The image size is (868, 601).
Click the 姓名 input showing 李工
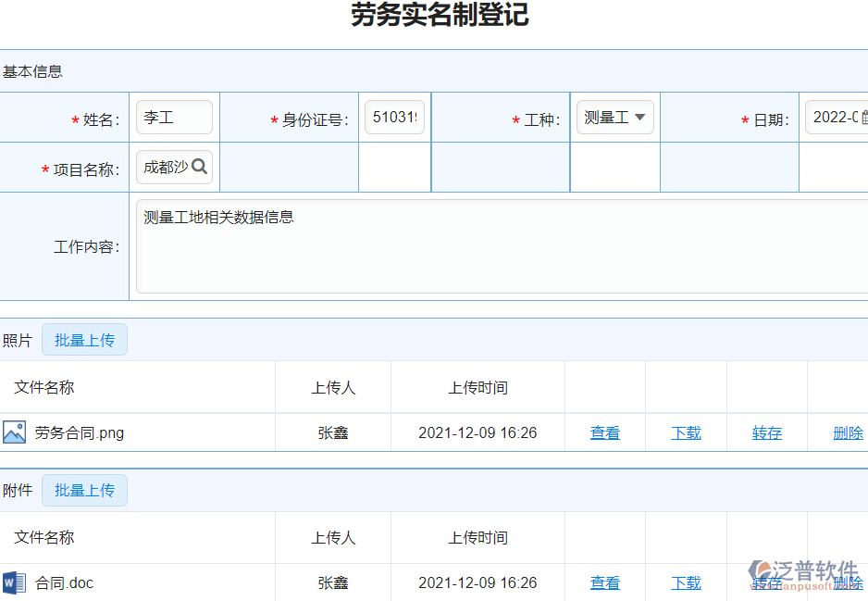(x=174, y=117)
